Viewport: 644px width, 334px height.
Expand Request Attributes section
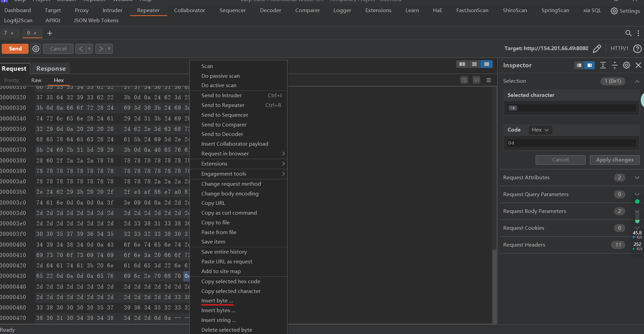(x=637, y=178)
